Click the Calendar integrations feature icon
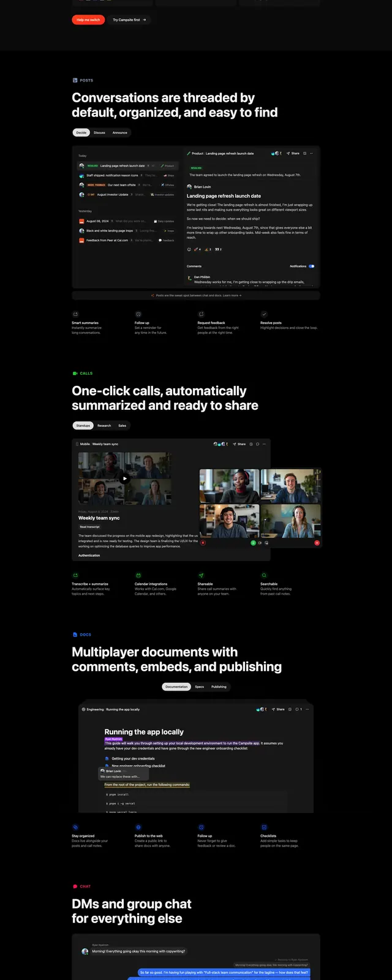This screenshot has height=980, width=392. tap(138, 575)
